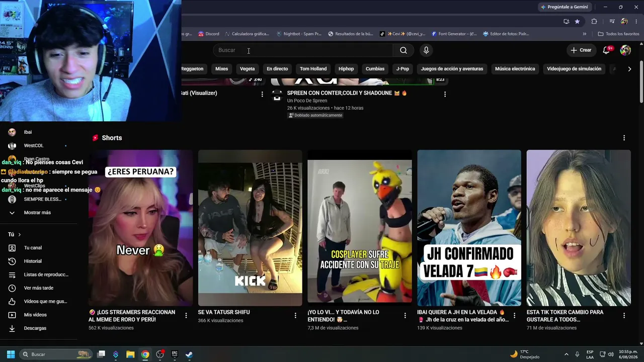Open the Un Poco De Spreen channel
The height and width of the screenshot is (362, 644).
pyautogui.click(x=306, y=101)
